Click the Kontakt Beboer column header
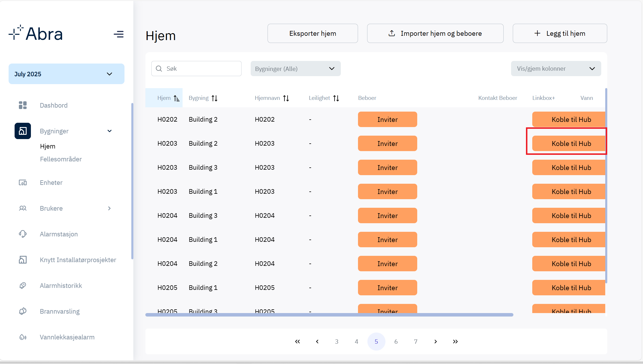The image size is (643, 364). pyautogui.click(x=498, y=98)
